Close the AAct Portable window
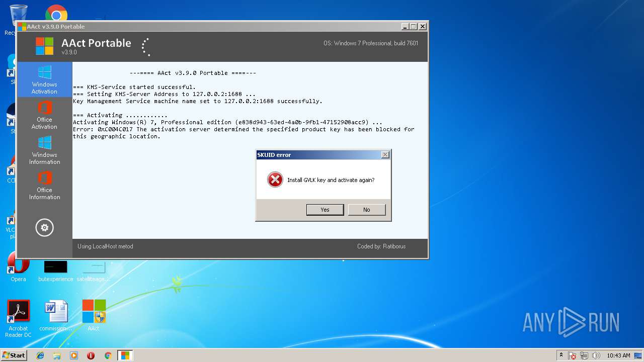Screen dimensions: 644x362 click(x=423, y=27)
